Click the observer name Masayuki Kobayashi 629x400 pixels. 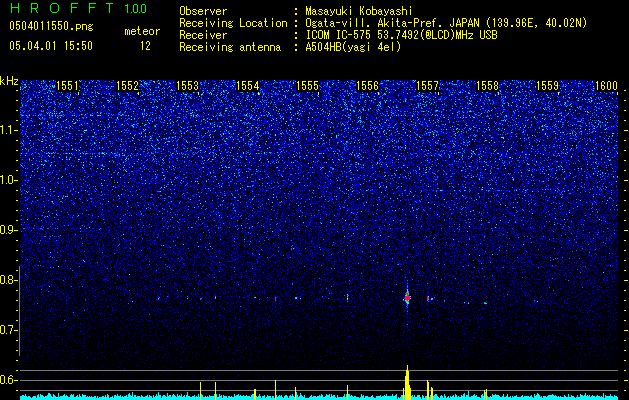pyautogui.click(x=359, y=11)
